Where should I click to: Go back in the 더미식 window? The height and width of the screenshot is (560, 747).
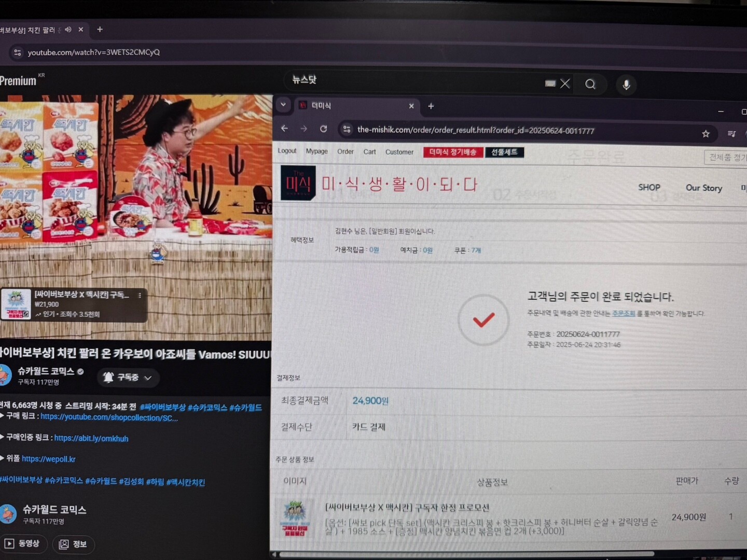click(x=284, y=129)
